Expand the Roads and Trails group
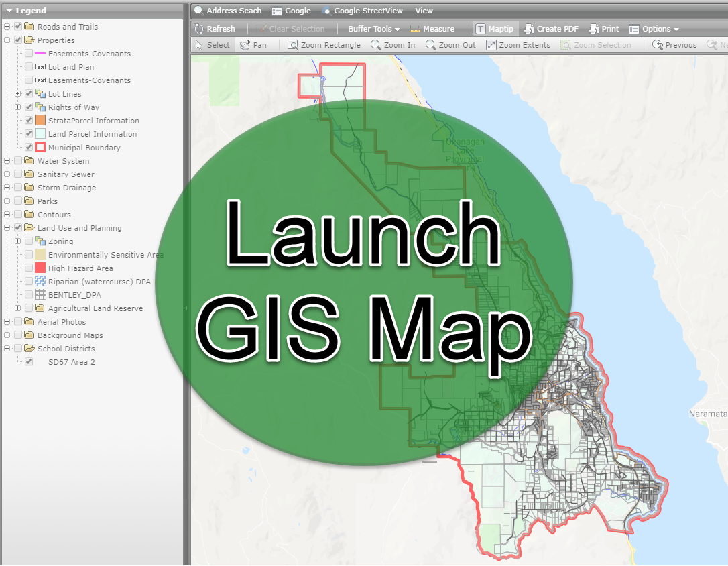 click(x=7, y=27)
